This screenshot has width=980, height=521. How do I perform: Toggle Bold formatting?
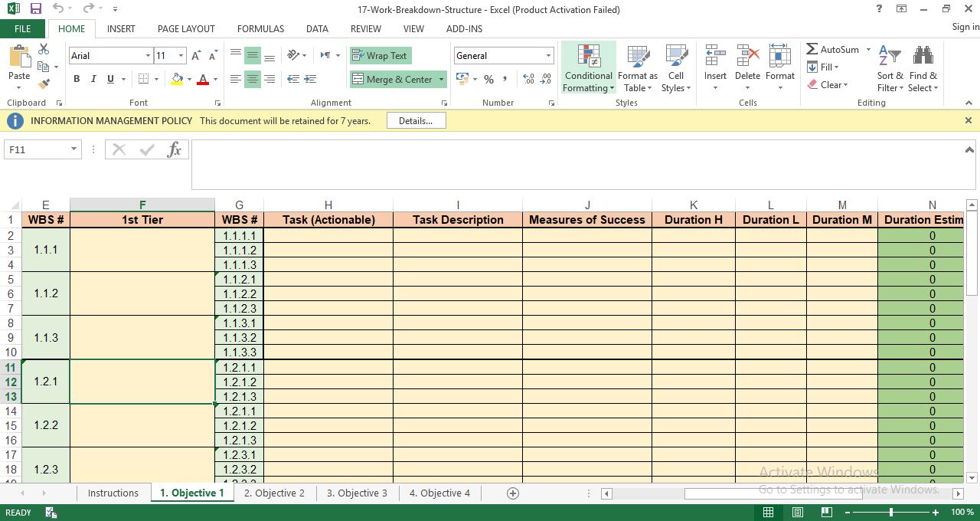77,79
